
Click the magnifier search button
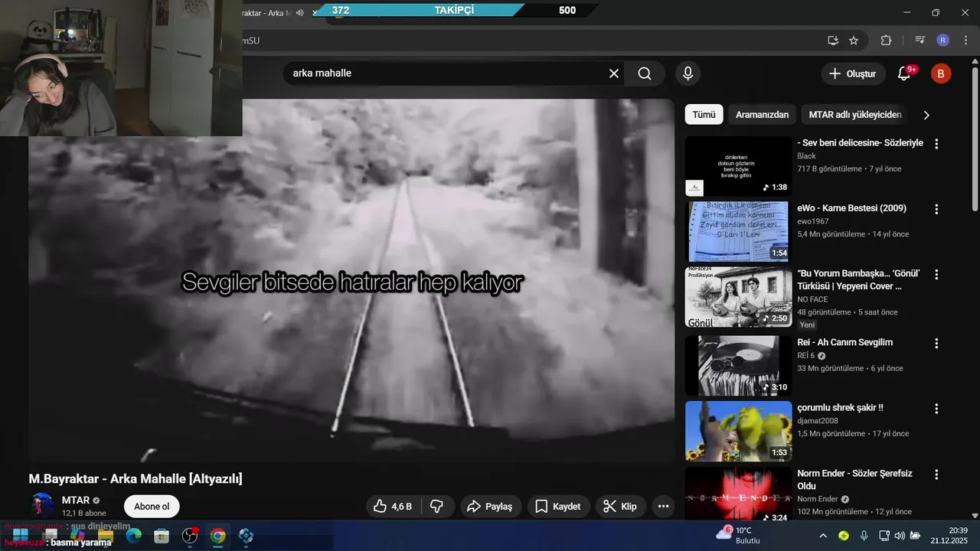coord(645,73)
